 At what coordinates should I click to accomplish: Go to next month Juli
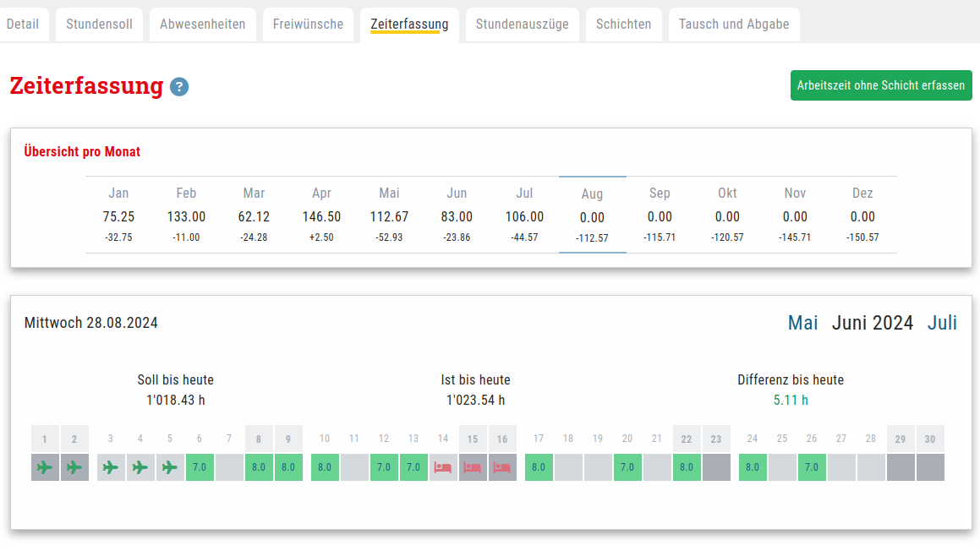coord(942,323)
